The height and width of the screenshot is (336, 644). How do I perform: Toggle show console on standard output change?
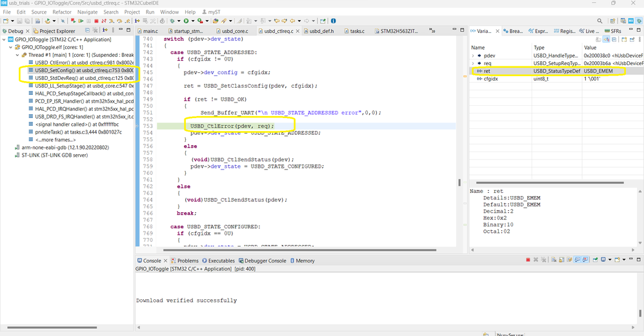pyautogui.click(x=577, y=260)
